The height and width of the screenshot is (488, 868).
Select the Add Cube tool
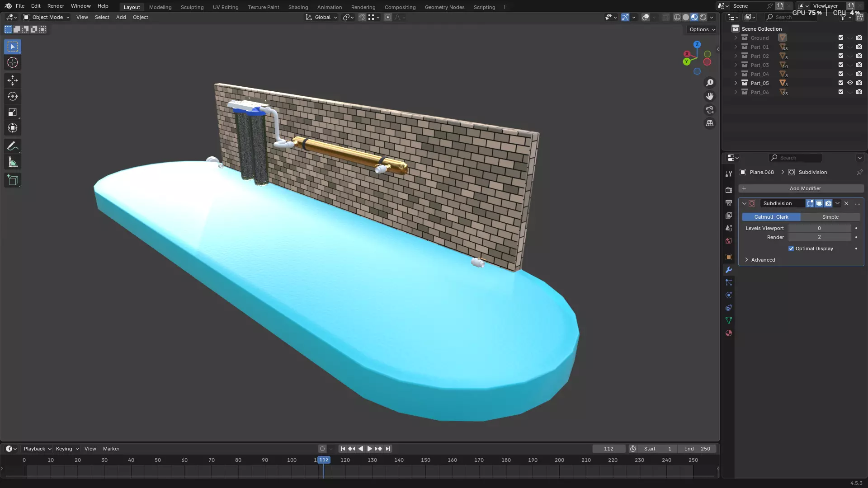point(13,180)
